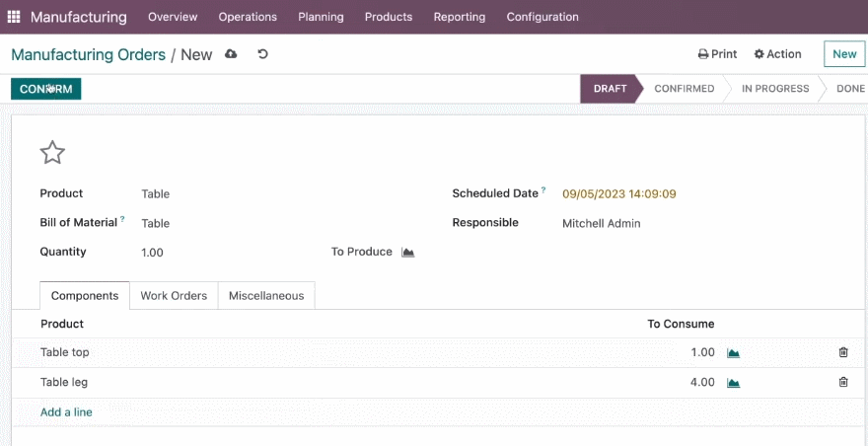Click the Quantity field showing 1.00
Screen dimensions: 868x446
tap(233, 253)
